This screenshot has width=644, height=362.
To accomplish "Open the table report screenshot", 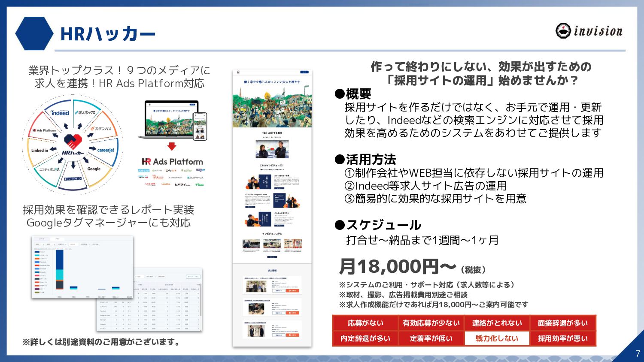I will (149, 299).
